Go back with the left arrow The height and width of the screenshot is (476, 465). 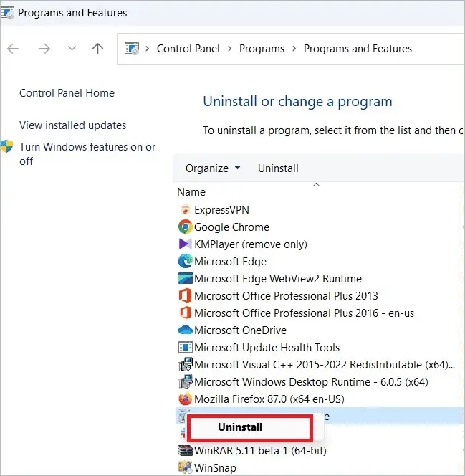click(x=13, y=49)
